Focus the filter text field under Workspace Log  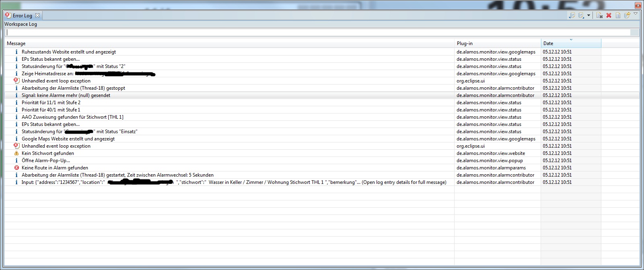tap(318, 33)
